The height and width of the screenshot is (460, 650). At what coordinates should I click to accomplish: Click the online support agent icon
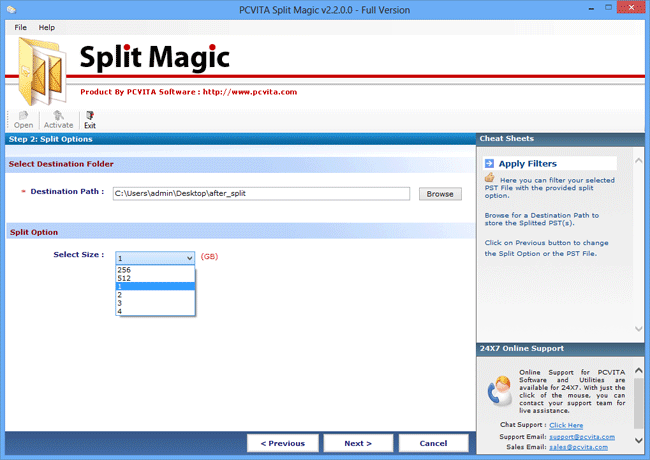click(500, 390)
